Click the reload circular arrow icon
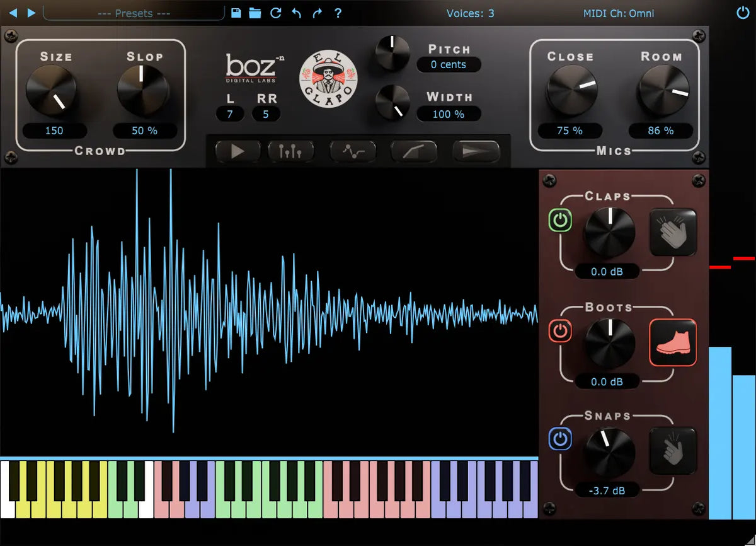Image resolution: width=756 pixels, height=546 pixels. [275, 13]
